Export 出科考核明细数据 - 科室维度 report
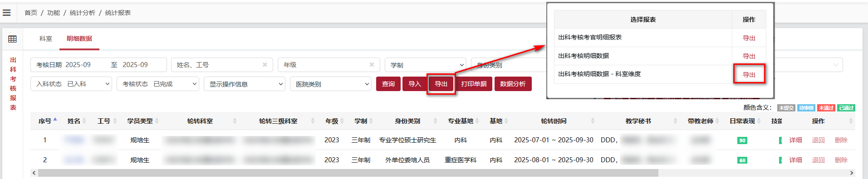Screen dimensions: 868x179 749,75
